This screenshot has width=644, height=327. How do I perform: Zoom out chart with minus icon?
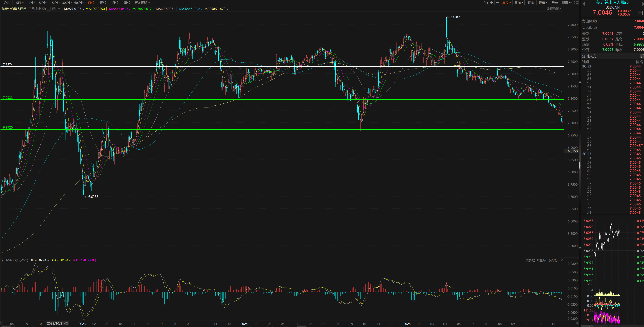[x=497, y=3]
